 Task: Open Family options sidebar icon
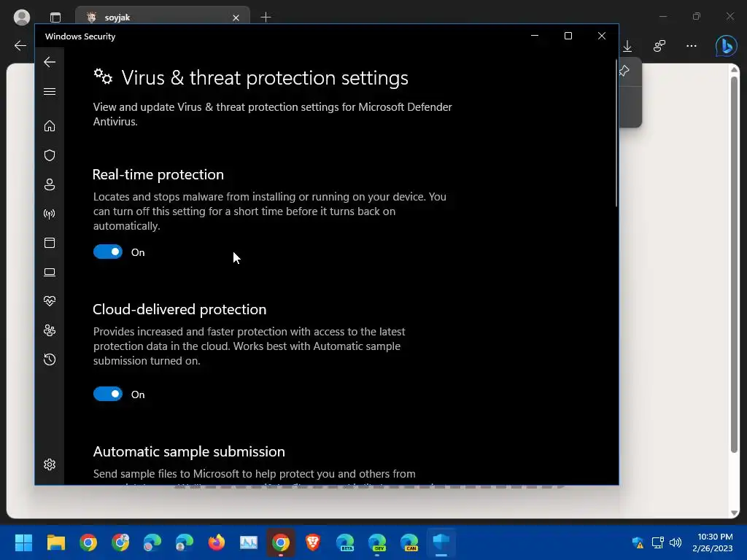click(x=50, y=330)
